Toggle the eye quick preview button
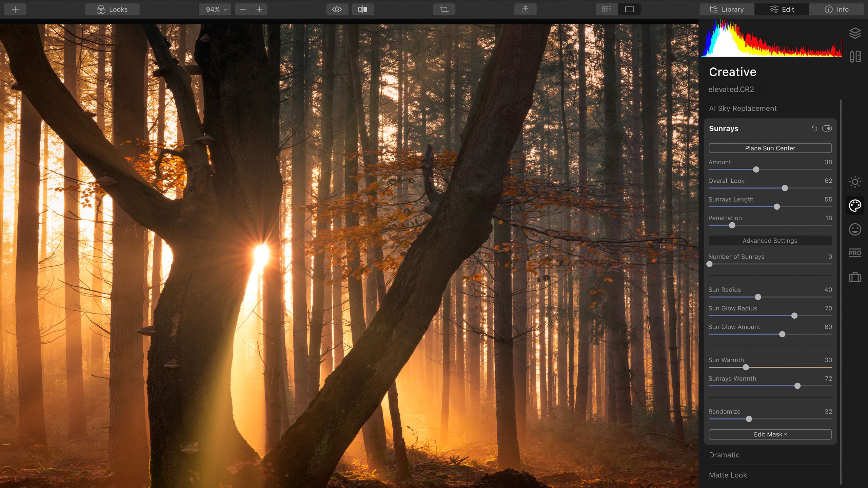The height and width of the screenshot is (488, 868). (x=337, y=9)
